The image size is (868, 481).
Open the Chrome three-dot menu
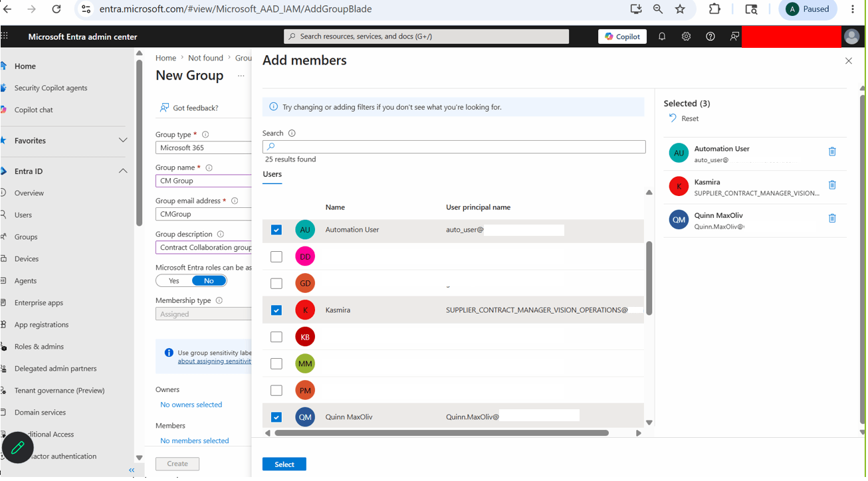[x=853, y=9]
